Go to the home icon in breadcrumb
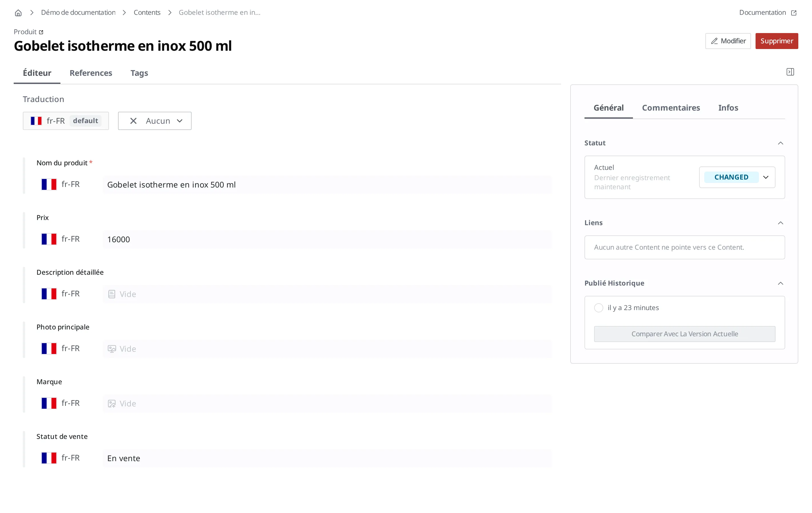The height and width of the screenshot is (513, 812). (x=18, y=13)
